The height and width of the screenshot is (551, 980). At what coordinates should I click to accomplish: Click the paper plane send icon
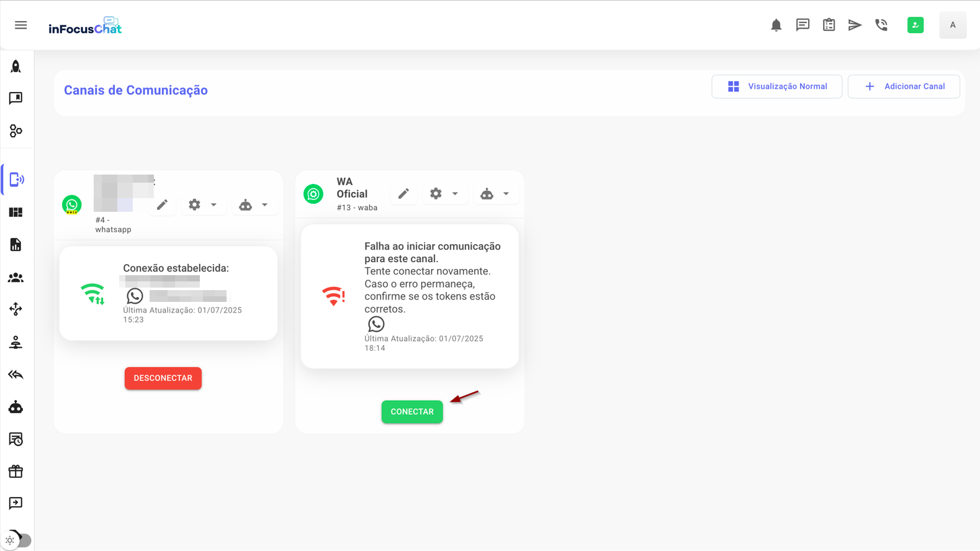click(855, 25)
